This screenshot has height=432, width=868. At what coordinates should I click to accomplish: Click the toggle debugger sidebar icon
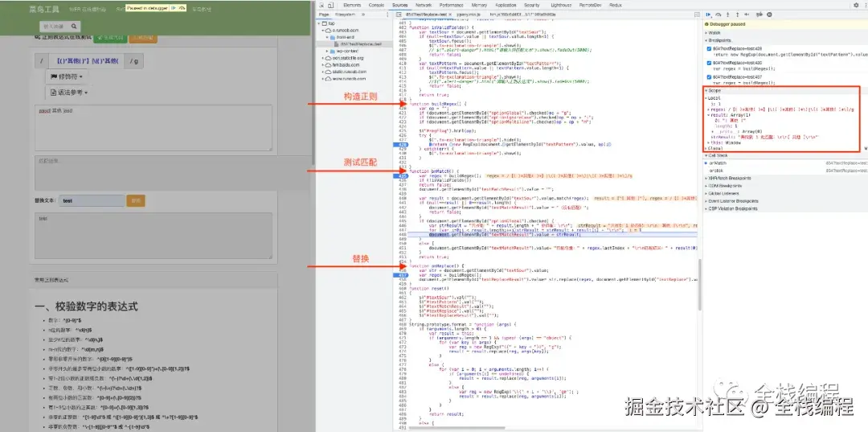coord(698,14)
